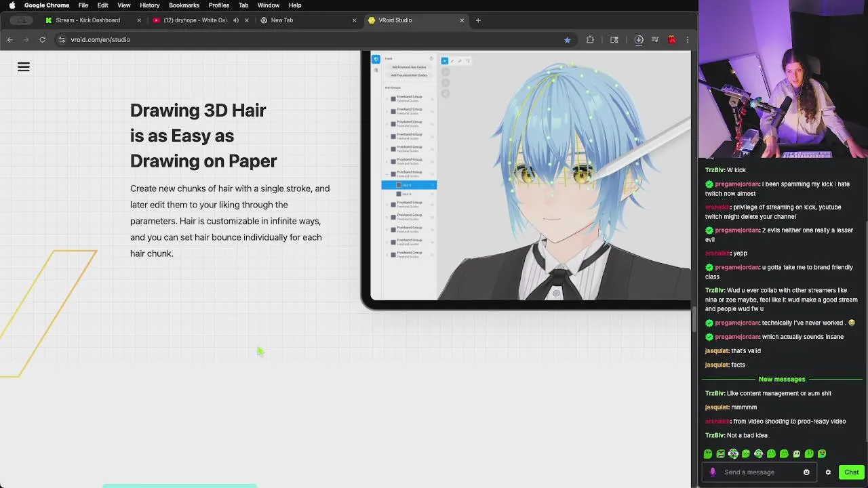Open the Edit menu
Viewport: 868px width, 488px height.
click(102, 5)
